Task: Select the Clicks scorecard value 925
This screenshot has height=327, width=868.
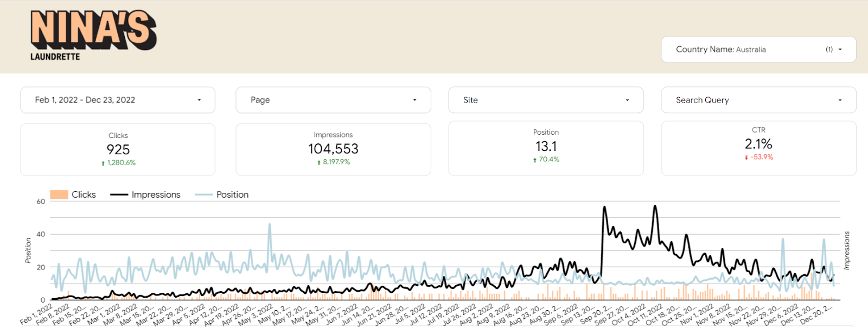Action: pos(118,149)
